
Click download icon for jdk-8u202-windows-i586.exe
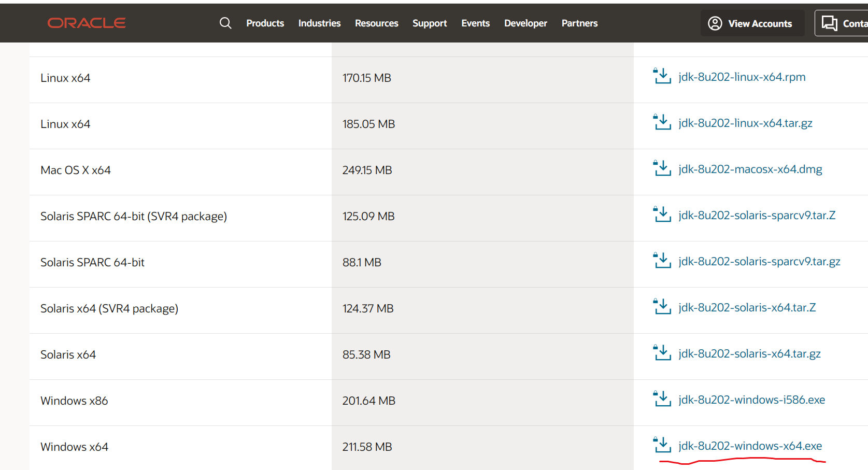662,399
